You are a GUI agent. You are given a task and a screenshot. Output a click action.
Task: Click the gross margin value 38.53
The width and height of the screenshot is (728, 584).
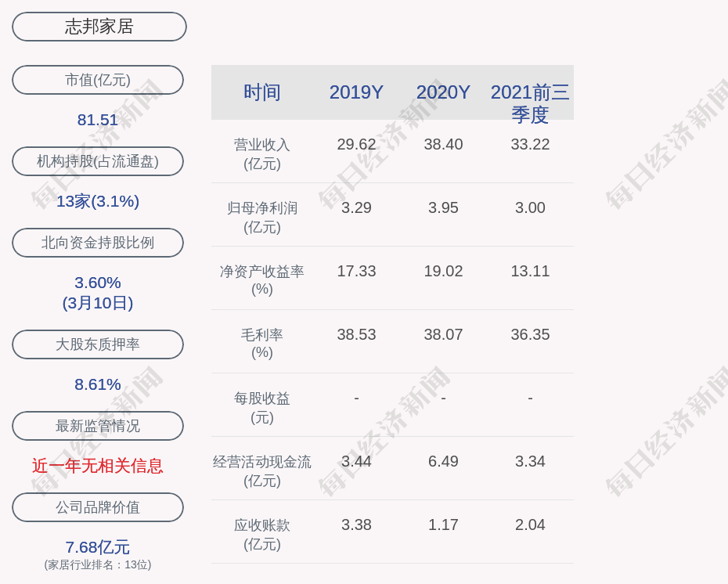click(x=356, y=335)
